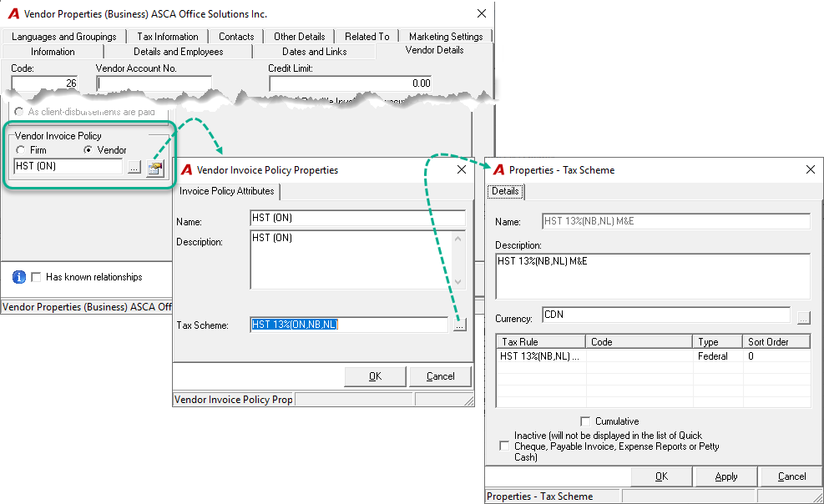The height and width of the screenshot is (504, 824).
Task: Click OK in Tax Scheme properties
Action: [661, 476]
